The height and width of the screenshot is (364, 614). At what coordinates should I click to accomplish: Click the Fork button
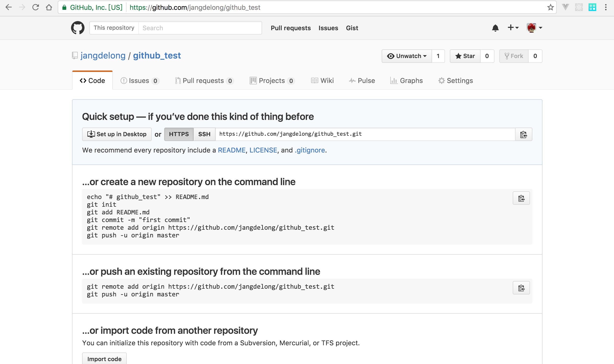click(514, 56)
